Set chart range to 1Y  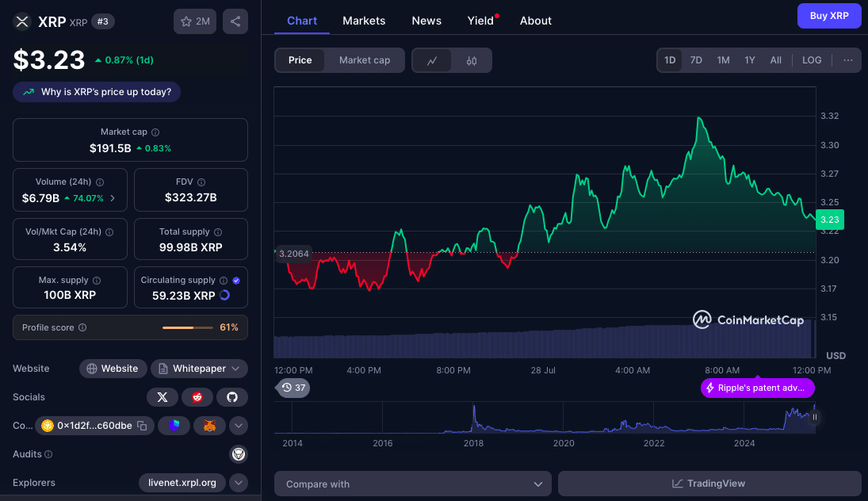(x=750, y=60)
